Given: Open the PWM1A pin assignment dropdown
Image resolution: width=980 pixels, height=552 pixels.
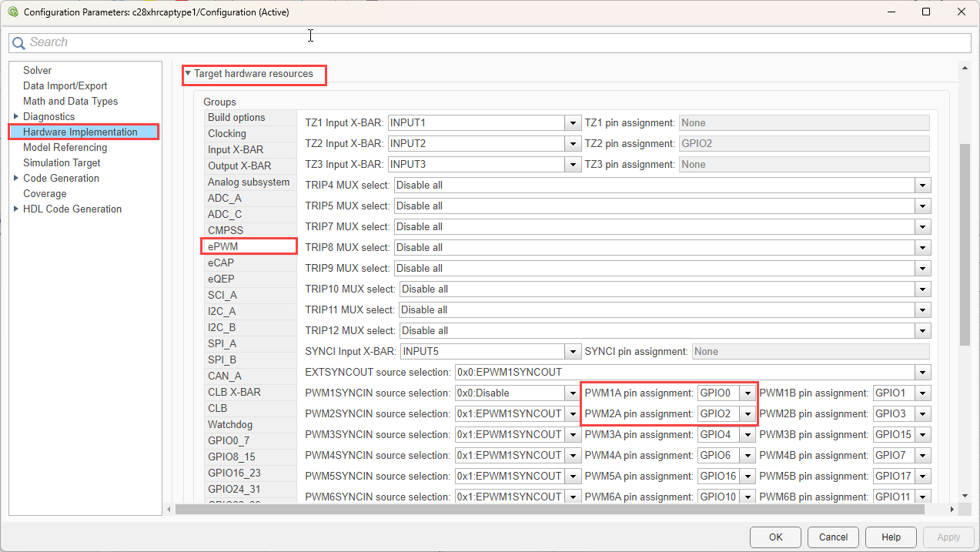Looking at the screenshot, I should pyautogui.click(x=748, y=393).
